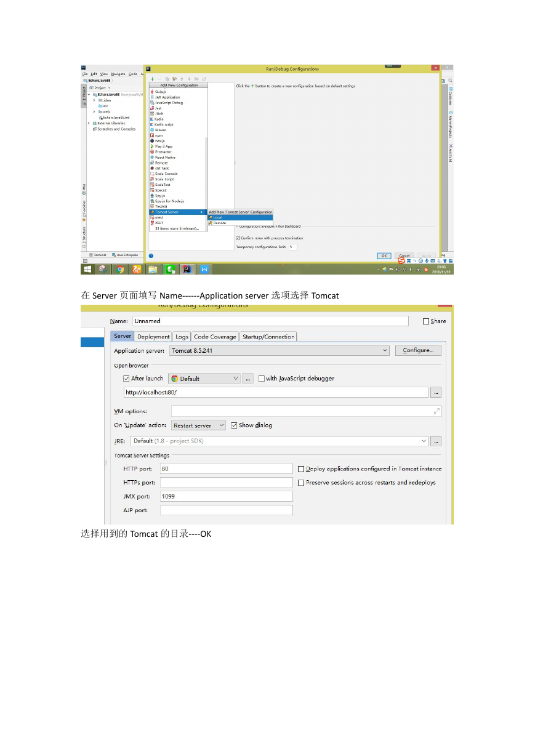
Task: Expand the .idea folder in Project tree
Action: 94,100
